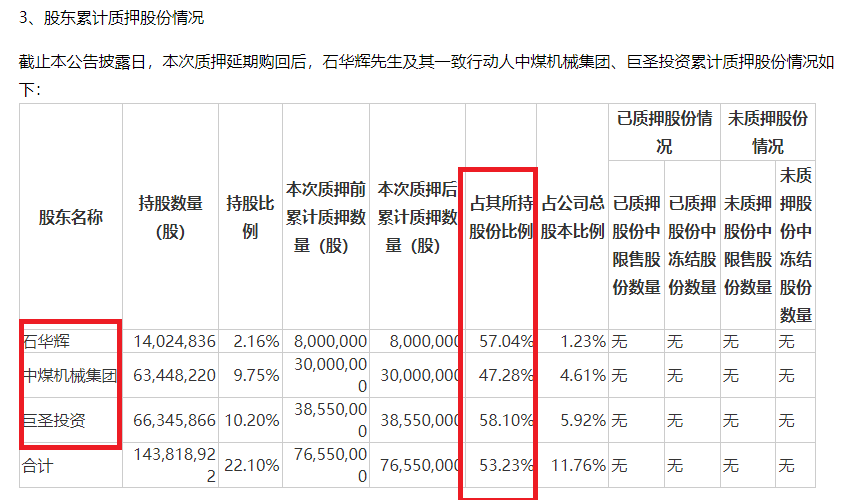This screenshot has height=500, width=848.
Task: Select the 股东名称 column header
Action: pos(70,217)
